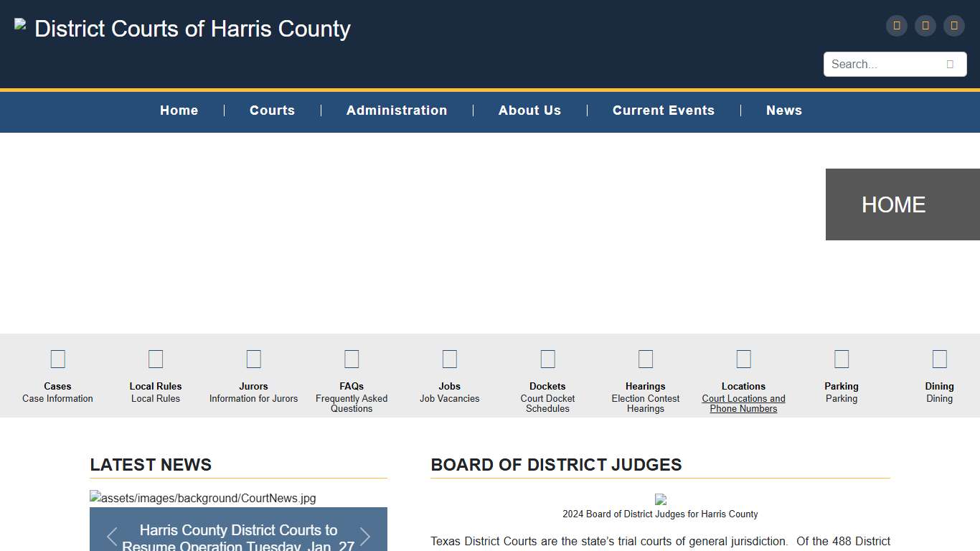Open the Administration menu

[397, 110]
